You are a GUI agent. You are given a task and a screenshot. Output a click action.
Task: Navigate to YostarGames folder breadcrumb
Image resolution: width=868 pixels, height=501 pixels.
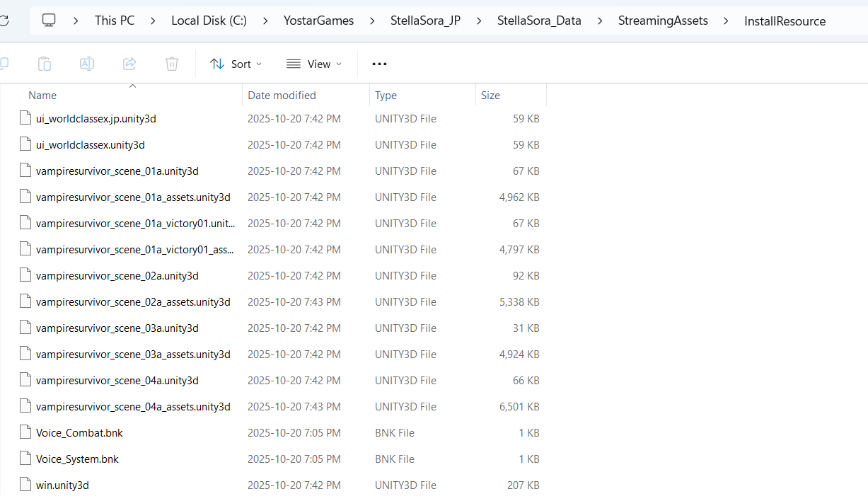(x=318, y=21)
